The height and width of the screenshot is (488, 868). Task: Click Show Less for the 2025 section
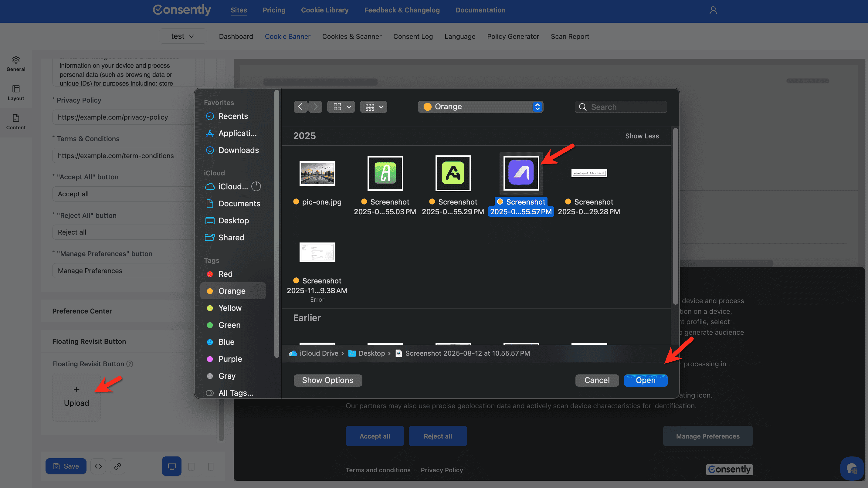tap(642, 136)
